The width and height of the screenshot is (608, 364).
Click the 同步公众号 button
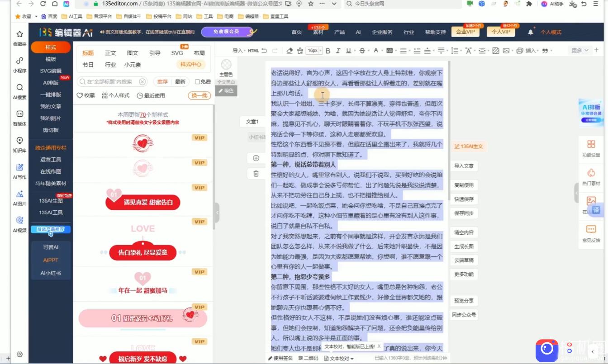[464, 315]
